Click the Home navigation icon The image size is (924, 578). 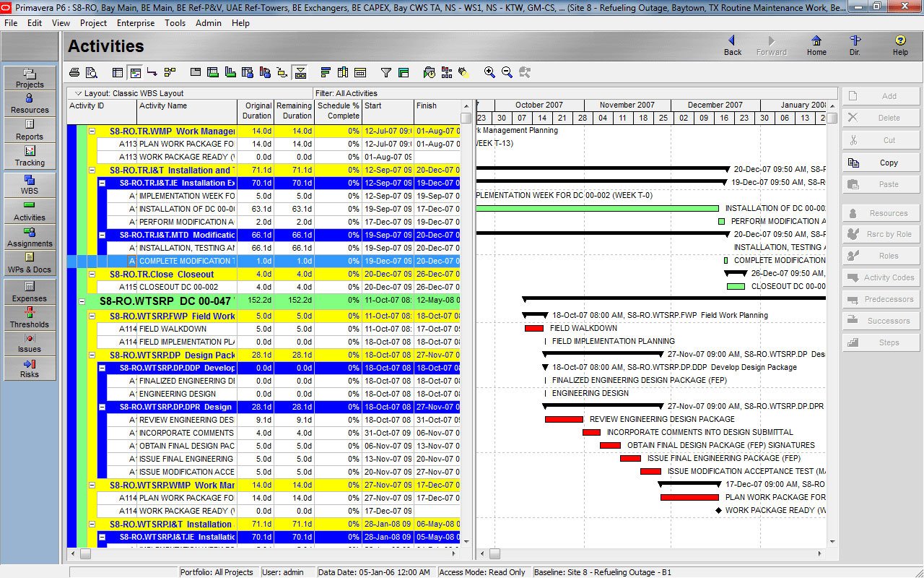pos(816,46)
